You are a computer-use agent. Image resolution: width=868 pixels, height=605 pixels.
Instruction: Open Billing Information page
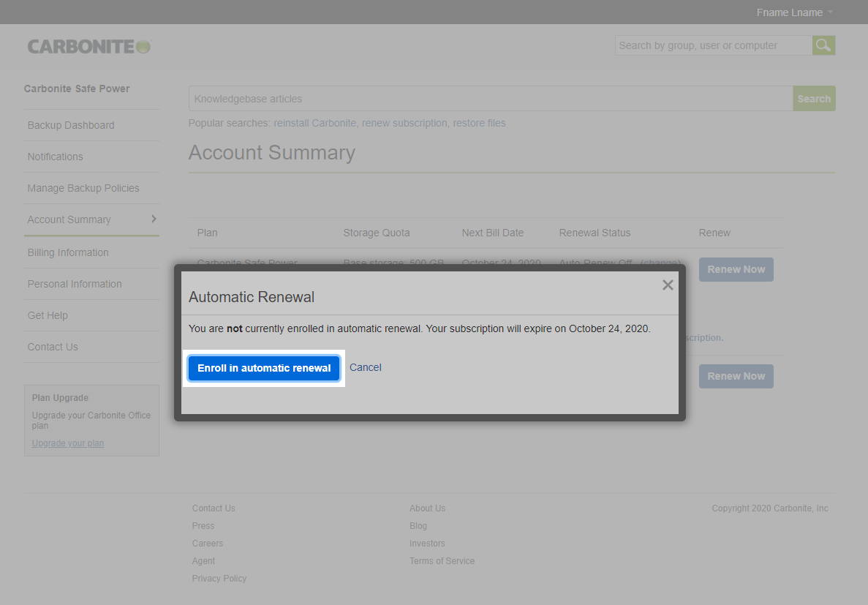point(68,252)
